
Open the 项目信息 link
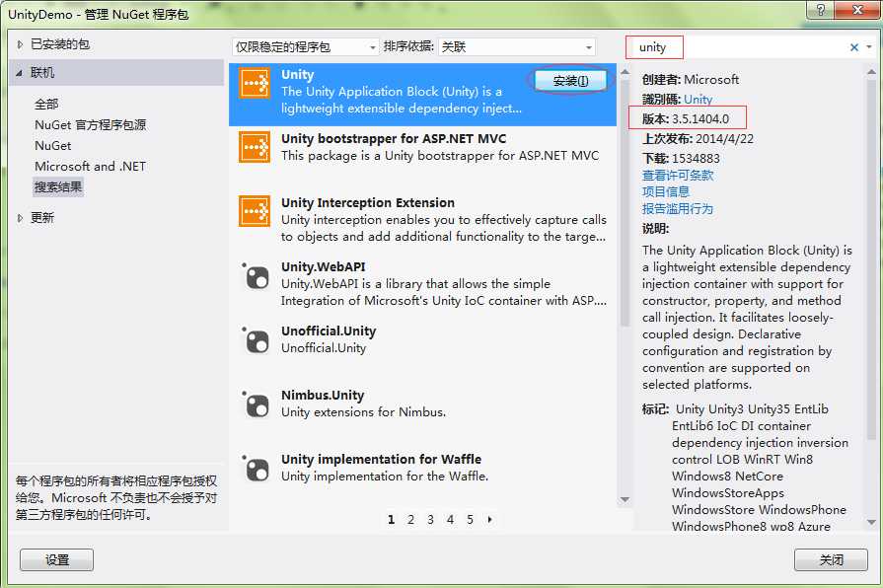[666, 192]
